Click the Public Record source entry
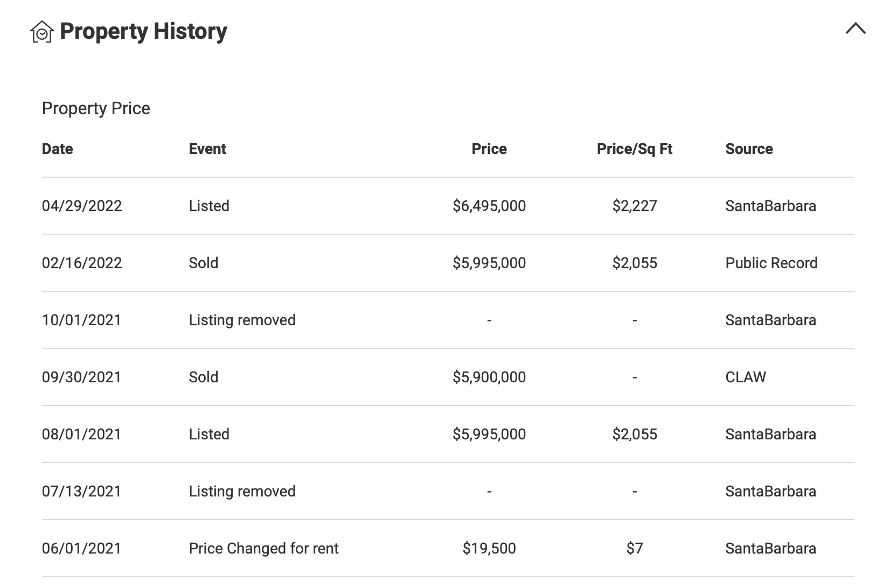Viewport: 876px width, 588px height. pyautogui.click(x=771, y=263)
